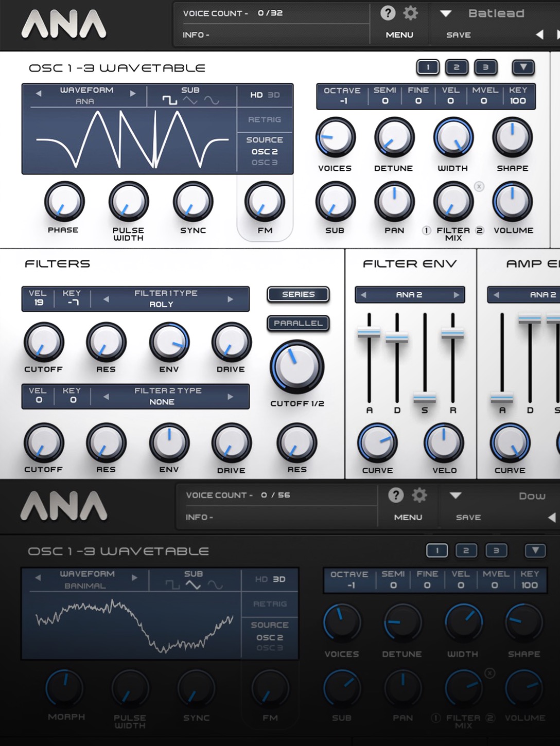
Task: Previous waveform arrow in light ANA oscillator
Action: pyautogui.click(x=39, y=93)
